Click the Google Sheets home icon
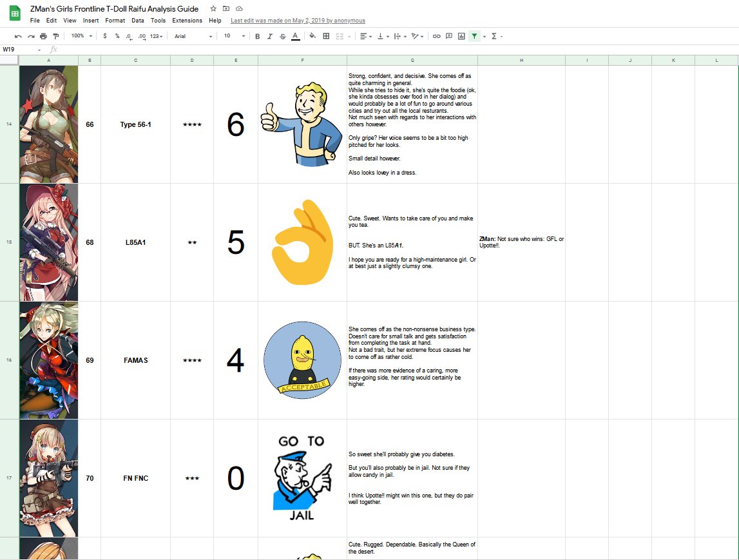The image size is (739, 560). coord(15,13)
